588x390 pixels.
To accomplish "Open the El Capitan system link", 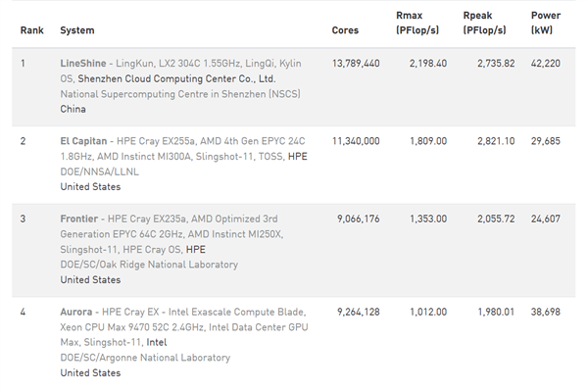I will pos(83,141).
